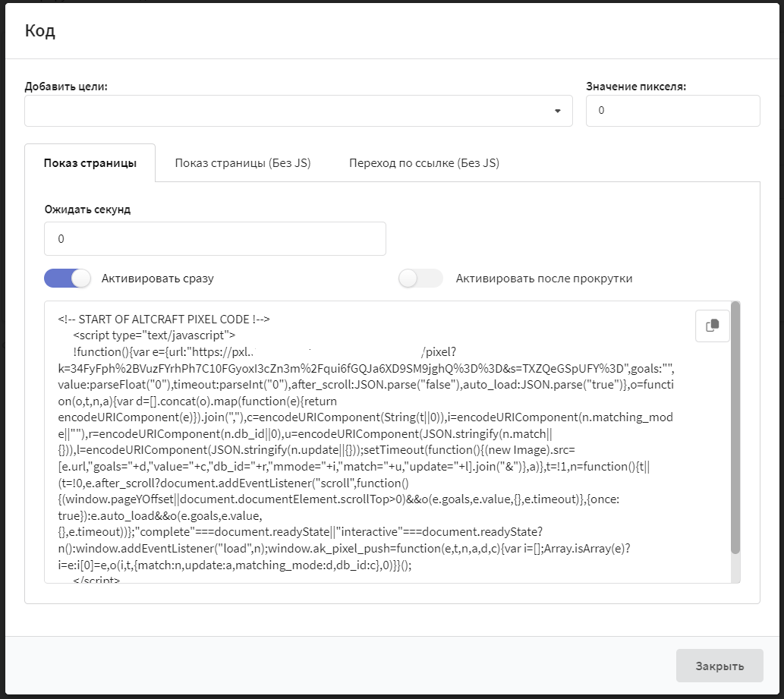Click the "Ожидать секунд" label

(x=87, y=209)
